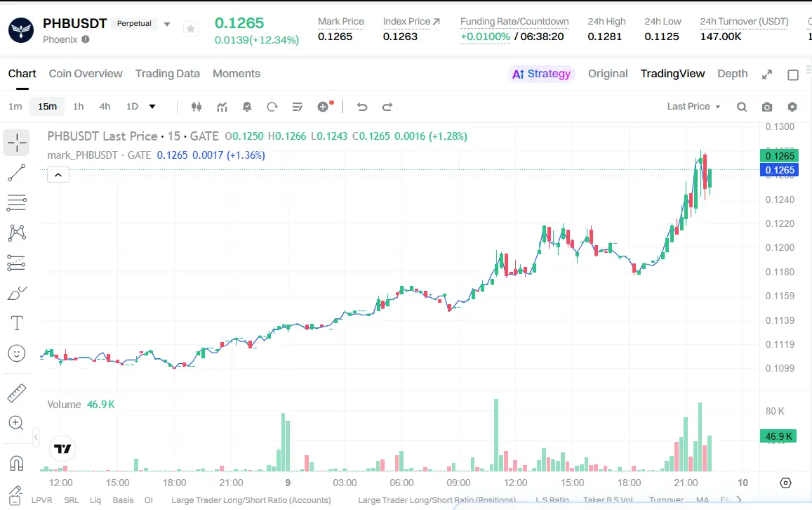Add PHBUSDT to favorites star

click(191, 29)
